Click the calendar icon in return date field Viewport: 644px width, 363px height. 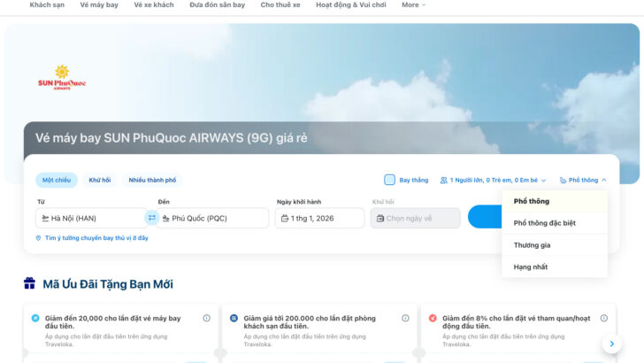coord(379,219)
